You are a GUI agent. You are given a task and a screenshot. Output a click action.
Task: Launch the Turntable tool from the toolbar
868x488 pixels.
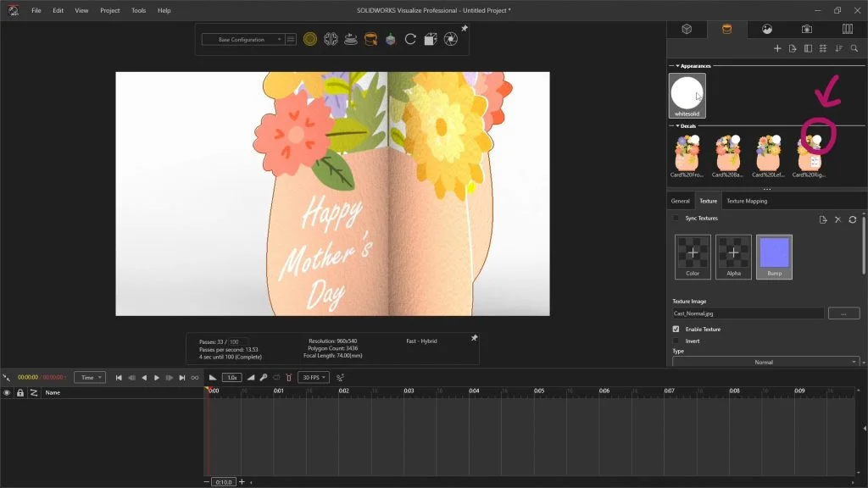pyautogui.click(x=350, y=39)
